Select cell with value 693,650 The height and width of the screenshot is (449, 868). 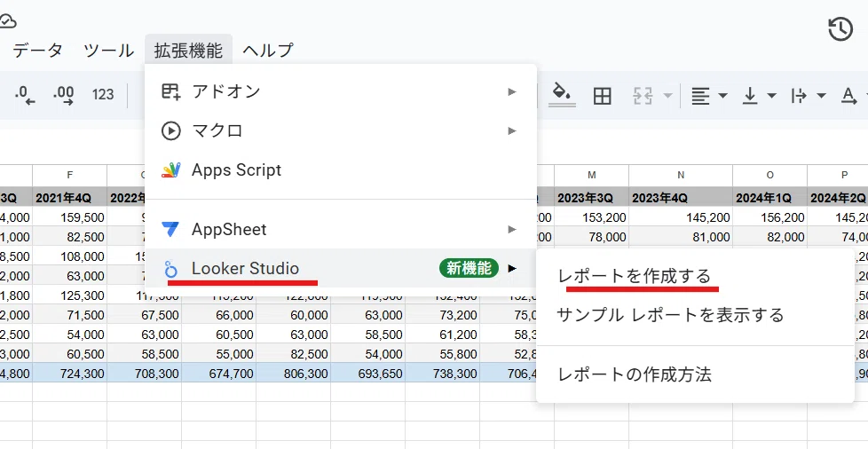(x=368, y=374)
